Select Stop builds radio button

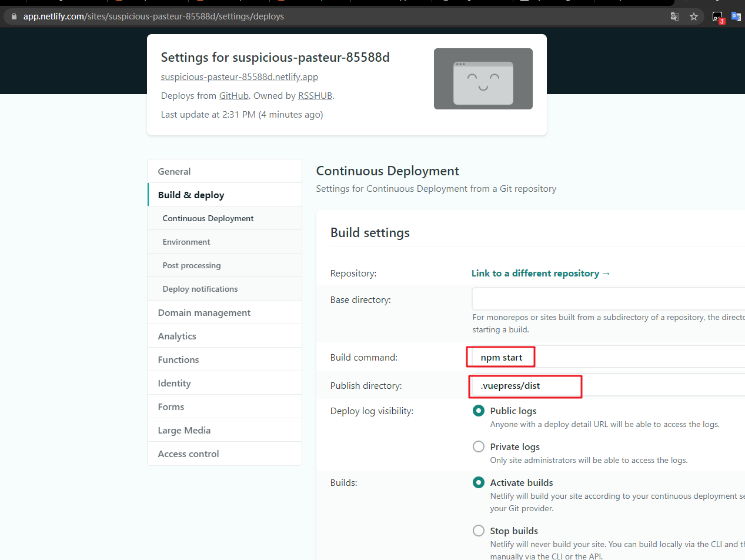coord(479,531)
